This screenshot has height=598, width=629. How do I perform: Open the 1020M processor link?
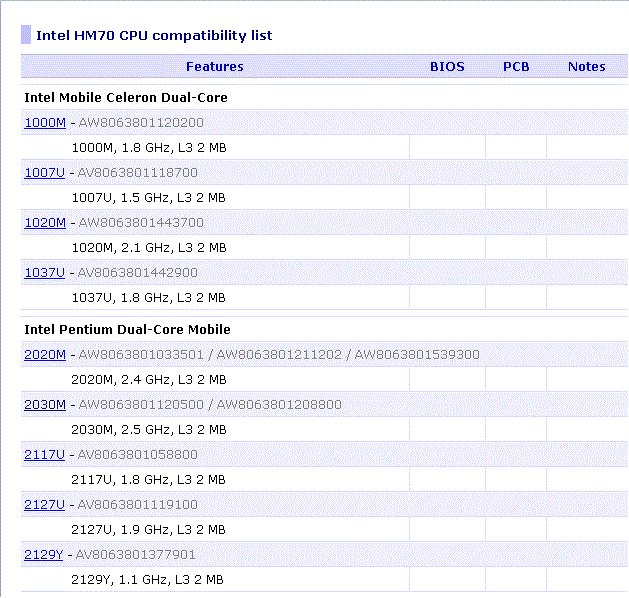[x=45, y=222]
